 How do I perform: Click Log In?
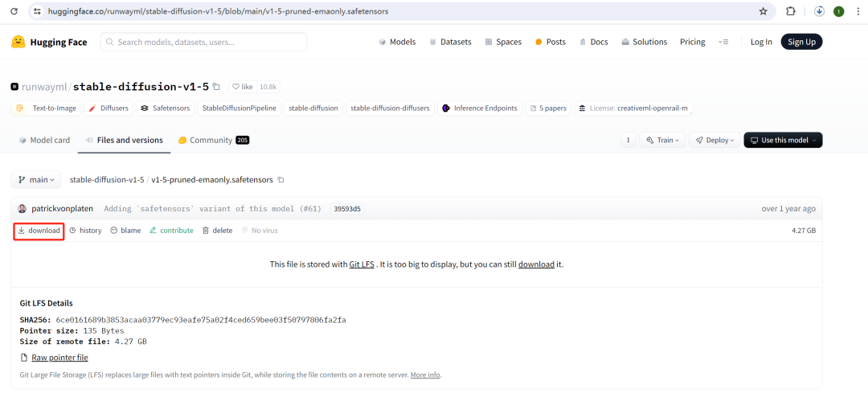[761, 42]
